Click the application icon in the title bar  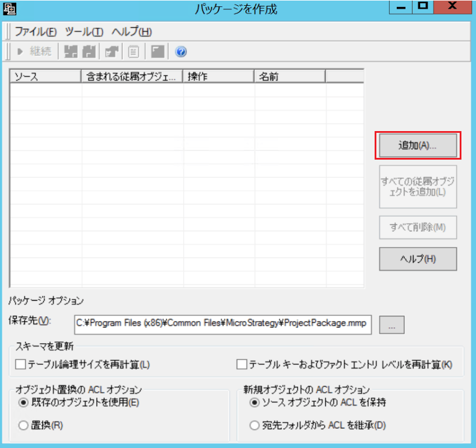[x=9, y=9]
